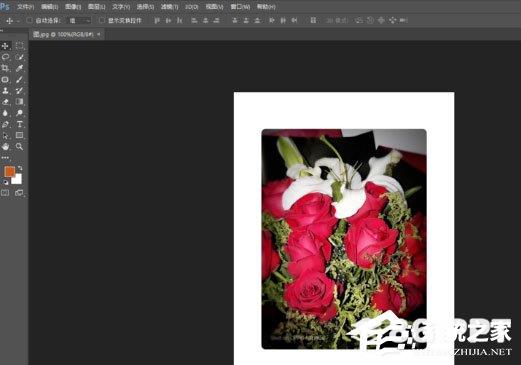Open the 选择(S) menu
The image size is (521, 365).
tap(145, 7)
